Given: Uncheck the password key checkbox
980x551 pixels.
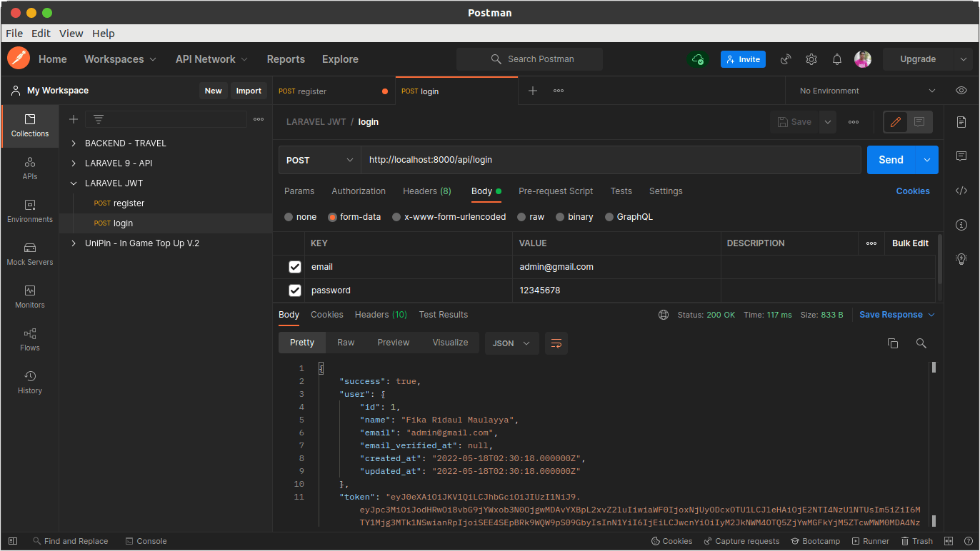Looking at the screenshot, I should 295,290.
